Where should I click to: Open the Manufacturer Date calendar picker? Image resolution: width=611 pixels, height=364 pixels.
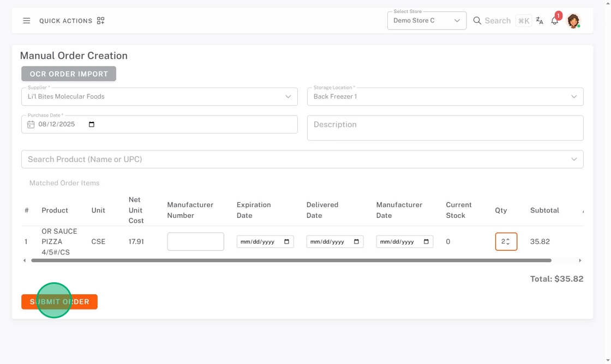[427, 241]
